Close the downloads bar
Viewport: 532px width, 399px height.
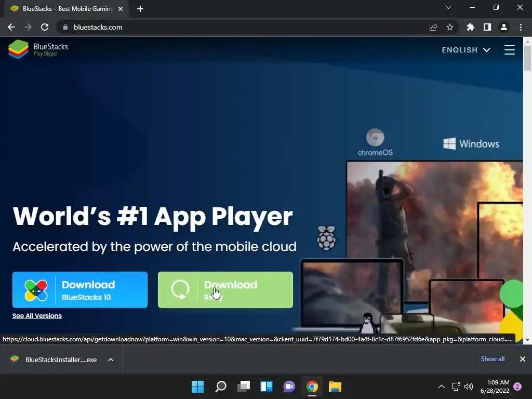click(523, 359)
